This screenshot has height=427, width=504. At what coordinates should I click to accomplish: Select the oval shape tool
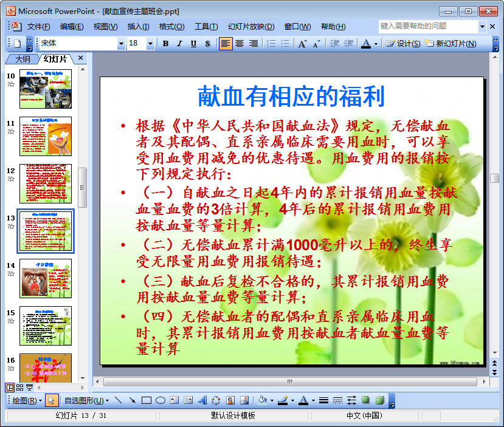point(161,400)
